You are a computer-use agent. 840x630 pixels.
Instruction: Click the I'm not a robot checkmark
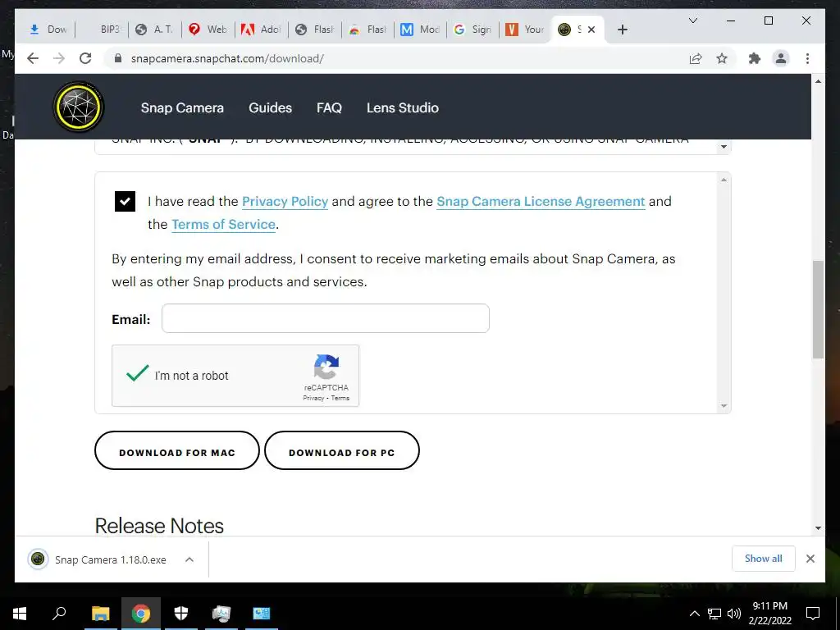(138, 373)
